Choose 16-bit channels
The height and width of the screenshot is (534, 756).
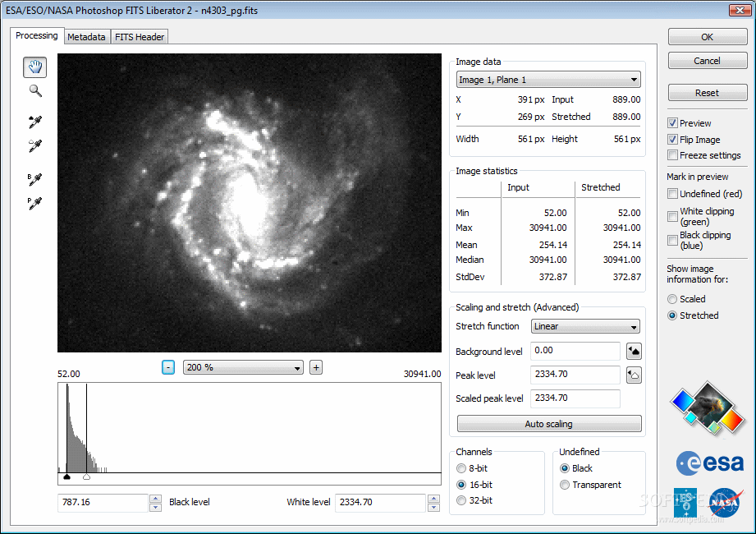pos(461,485)
